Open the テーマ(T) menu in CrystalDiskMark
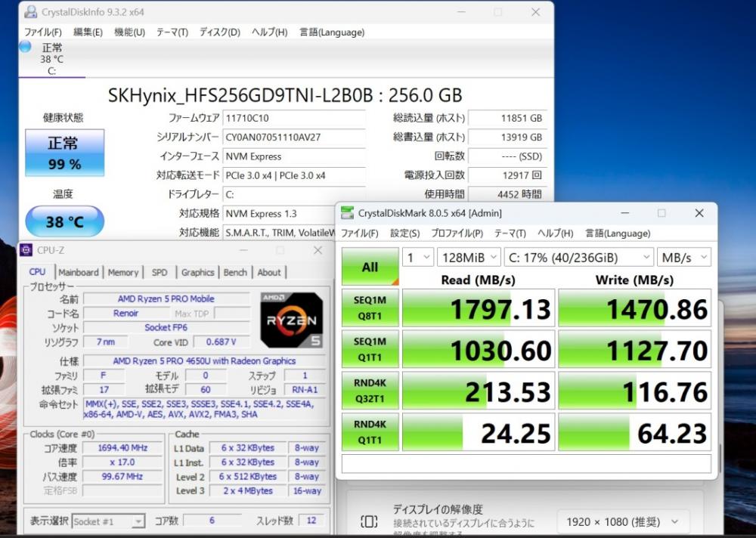Image resolution: width=756 pixels, height=538 pixels. click(510, 233)
